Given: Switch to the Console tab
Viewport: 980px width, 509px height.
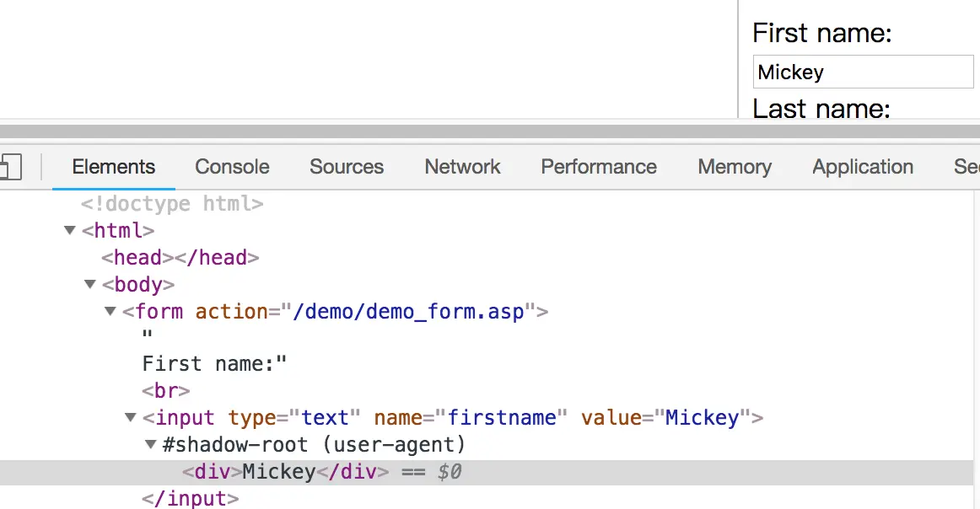Looking at the screenshot, I should click(x=232, y=167).
